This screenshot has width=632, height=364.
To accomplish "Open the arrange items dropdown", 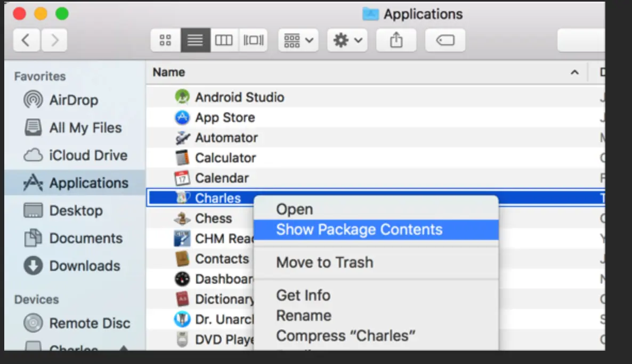I will (x=298, y=40).
